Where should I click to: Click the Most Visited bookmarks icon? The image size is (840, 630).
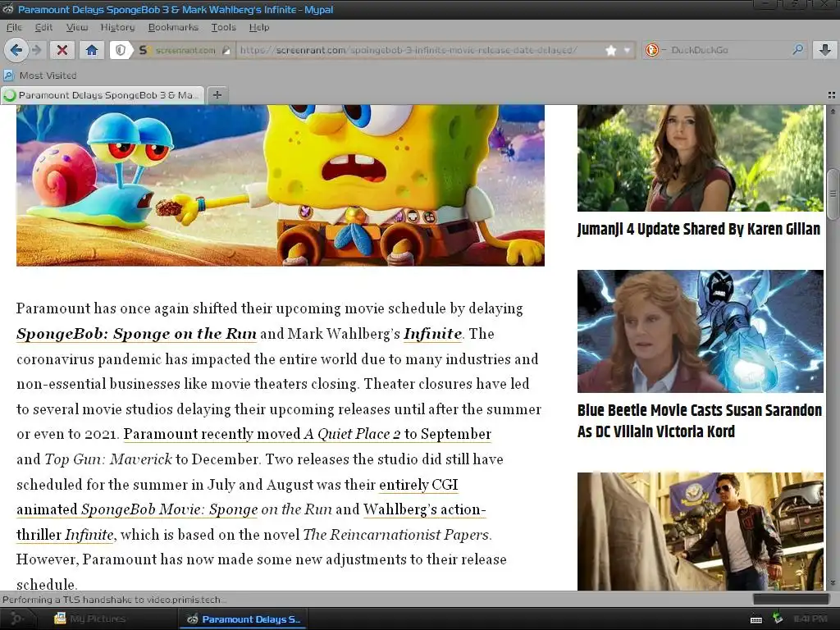point(8,75)
